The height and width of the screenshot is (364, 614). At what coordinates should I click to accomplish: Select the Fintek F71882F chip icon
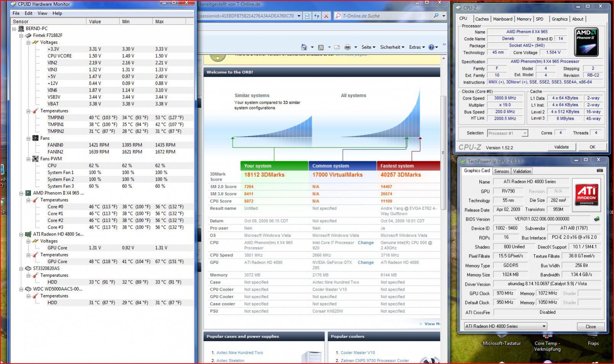pyautogui.click(x=28, y=35)
